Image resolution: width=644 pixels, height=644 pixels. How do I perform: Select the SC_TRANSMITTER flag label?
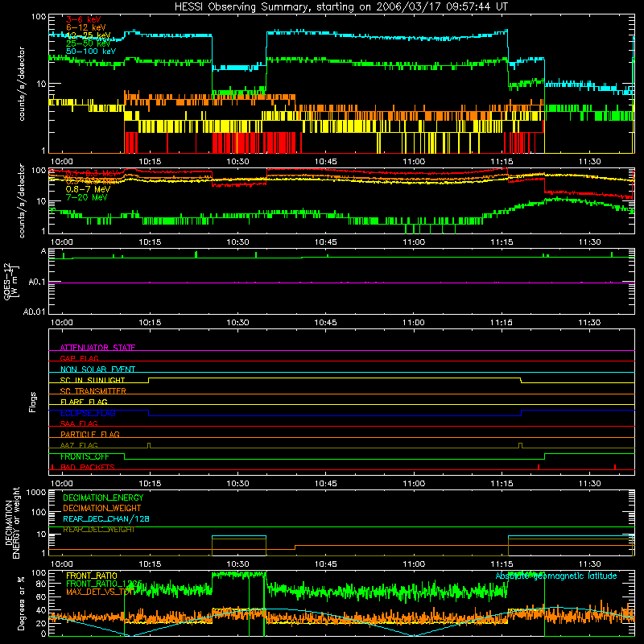[x=93, y=391]
